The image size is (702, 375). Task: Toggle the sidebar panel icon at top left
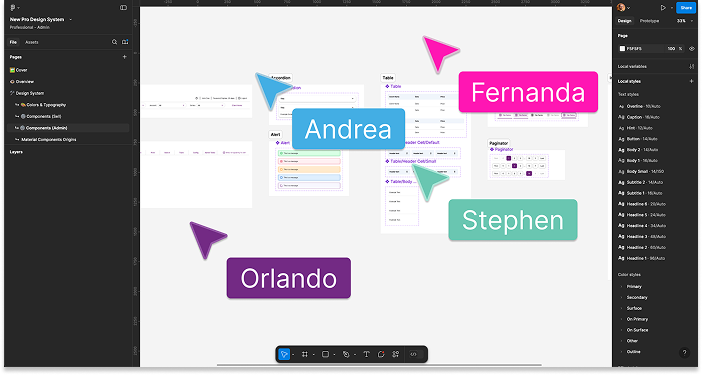pyautogui.click(x=123, y=8)
